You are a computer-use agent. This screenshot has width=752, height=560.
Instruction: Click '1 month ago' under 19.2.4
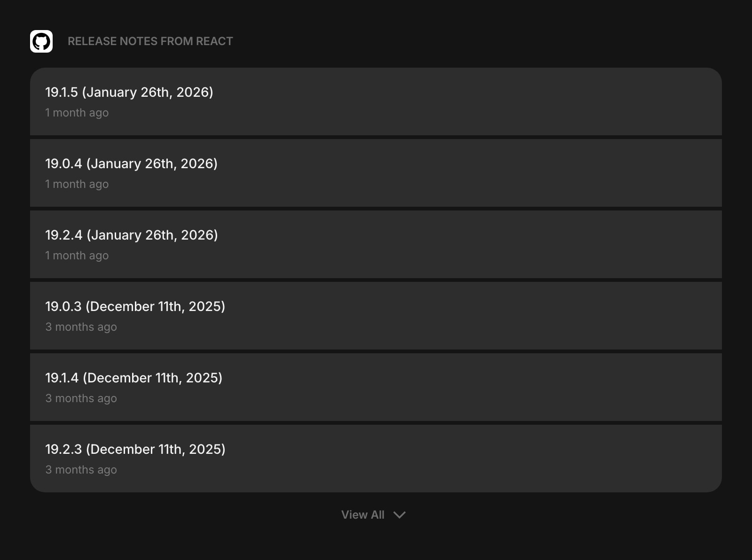point(77,256)
